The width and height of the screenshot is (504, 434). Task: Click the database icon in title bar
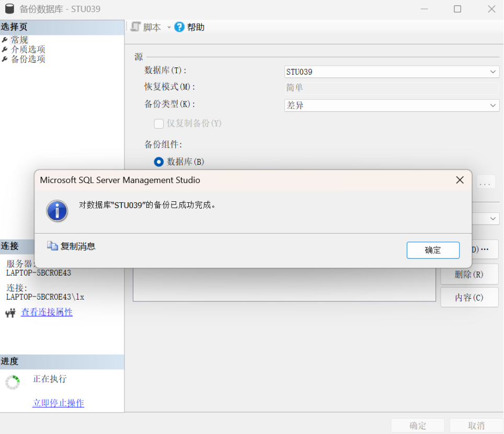9,9
